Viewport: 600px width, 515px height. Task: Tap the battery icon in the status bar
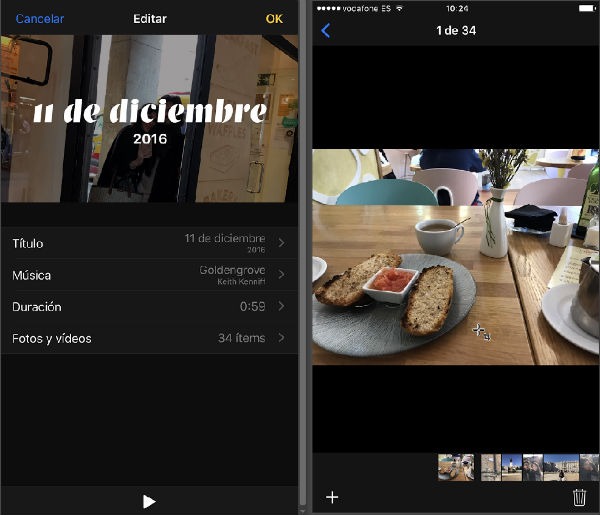(587, 8)
